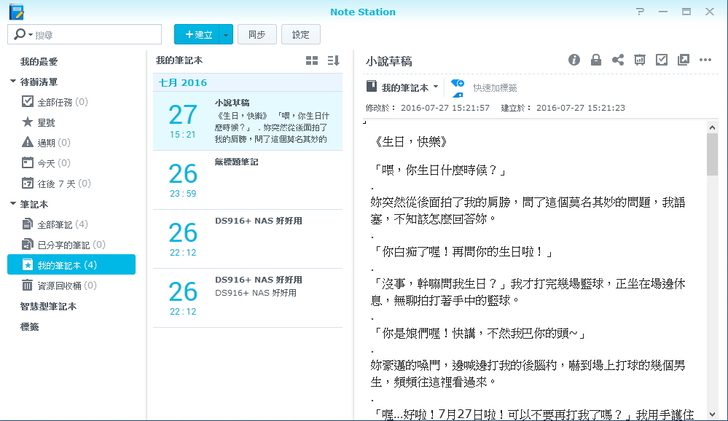
Task: Open dropdown arrow beside 建立 button
Action: pos(227,34)
